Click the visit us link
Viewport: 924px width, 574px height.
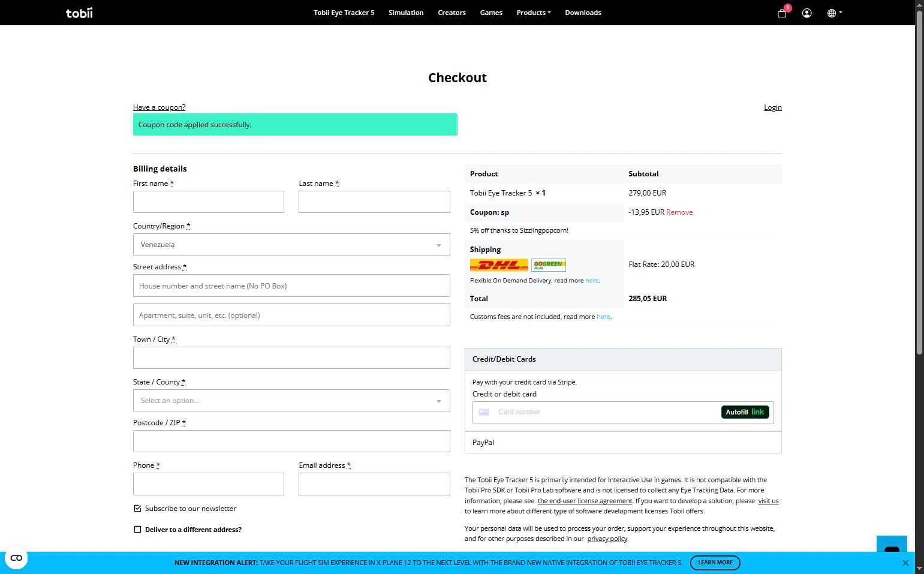click(x=768, y=501)
